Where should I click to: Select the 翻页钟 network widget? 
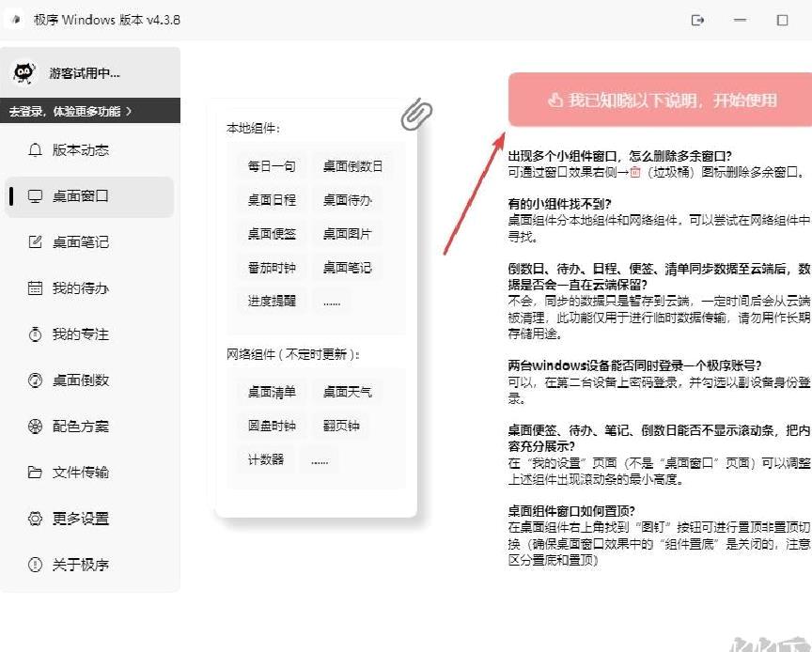click(x=341, y=426)
